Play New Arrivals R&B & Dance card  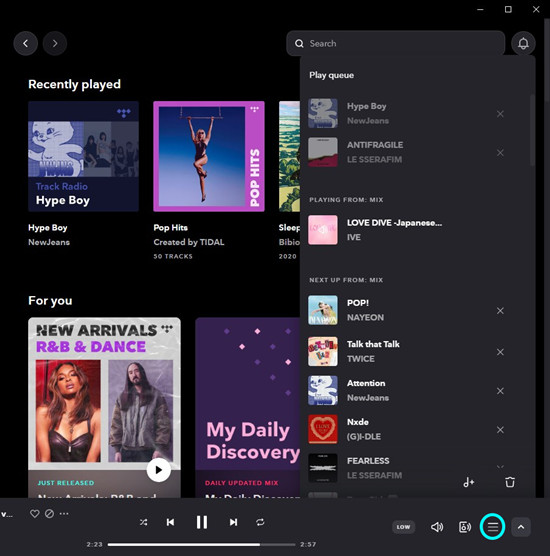(x=159, y=470)
